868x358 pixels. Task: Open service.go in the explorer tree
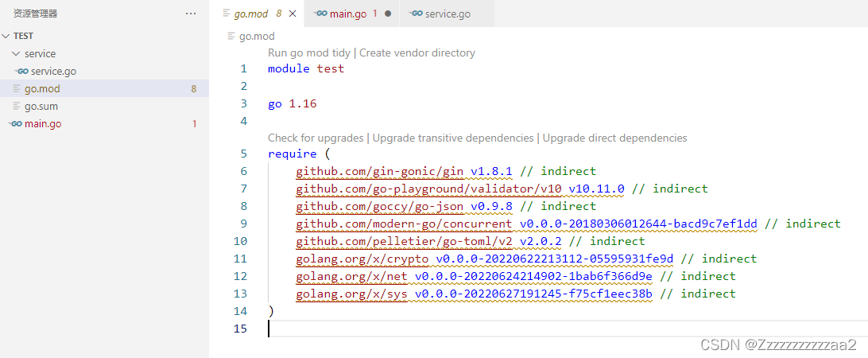pos(54,72)
